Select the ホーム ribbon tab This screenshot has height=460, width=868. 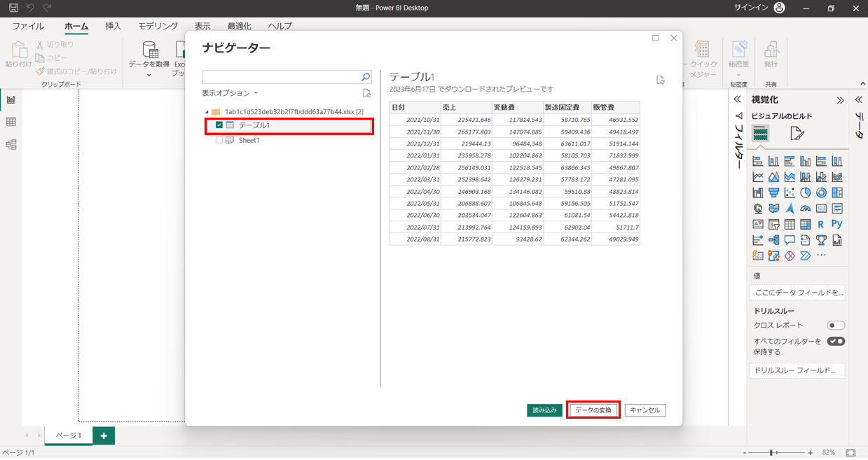[x=76, y=26]
